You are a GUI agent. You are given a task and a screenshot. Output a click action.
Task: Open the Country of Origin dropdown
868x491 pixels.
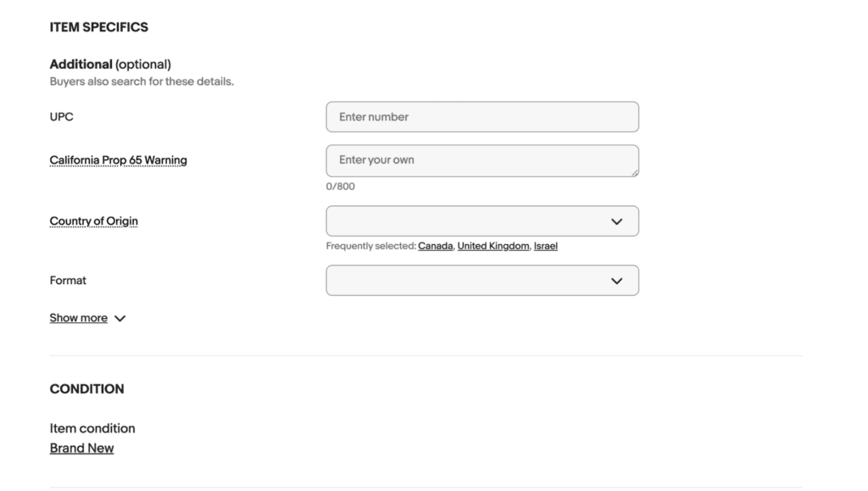[x=482, y=220]
